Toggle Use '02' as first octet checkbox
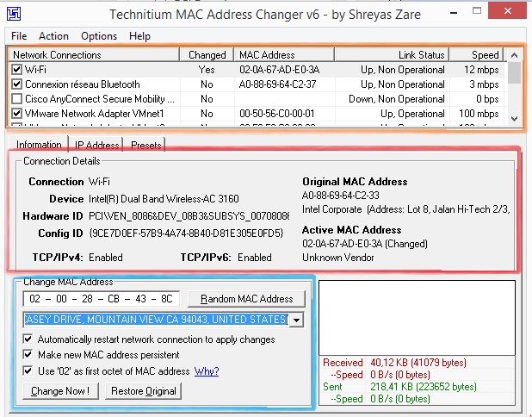The height and width of the screenshot is (417, 532). [x=28, y=370]
